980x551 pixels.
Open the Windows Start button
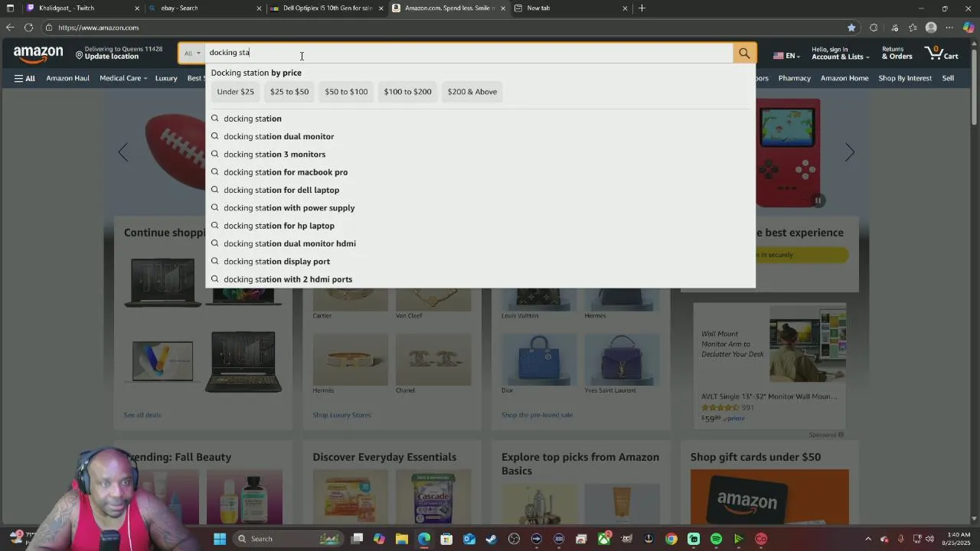point(220,539)
